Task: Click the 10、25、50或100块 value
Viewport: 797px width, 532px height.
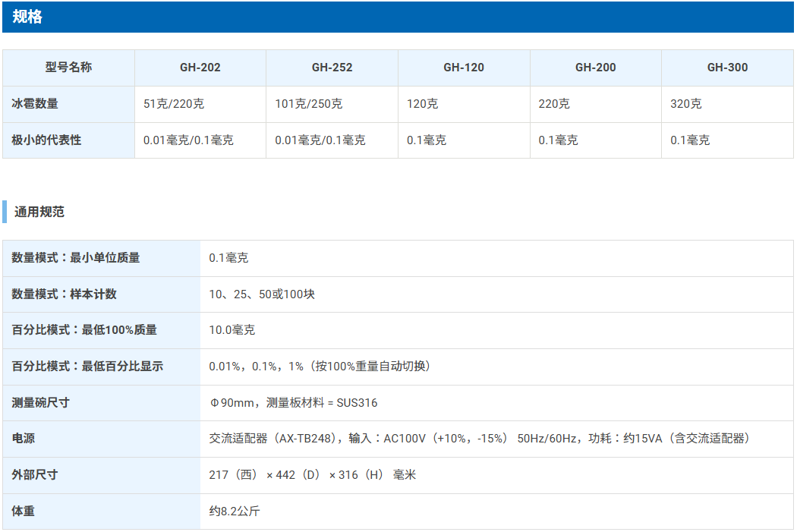Action: click(262, 294)
